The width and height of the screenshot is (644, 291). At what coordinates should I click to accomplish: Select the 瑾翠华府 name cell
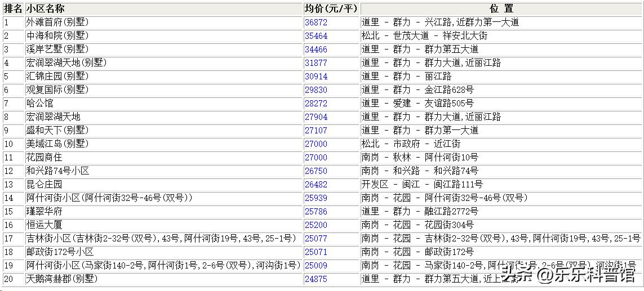point(164,212)
